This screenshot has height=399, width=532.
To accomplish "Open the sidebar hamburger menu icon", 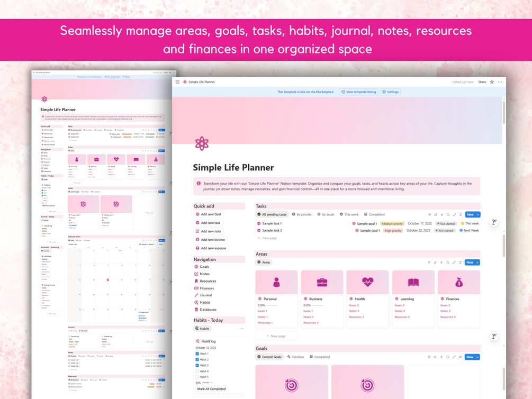I will pyautogui.click(x=177, y=82).
